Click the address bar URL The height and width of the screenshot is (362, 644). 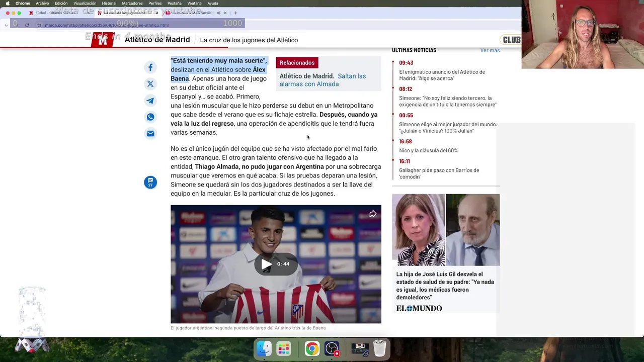click(107, 25)
